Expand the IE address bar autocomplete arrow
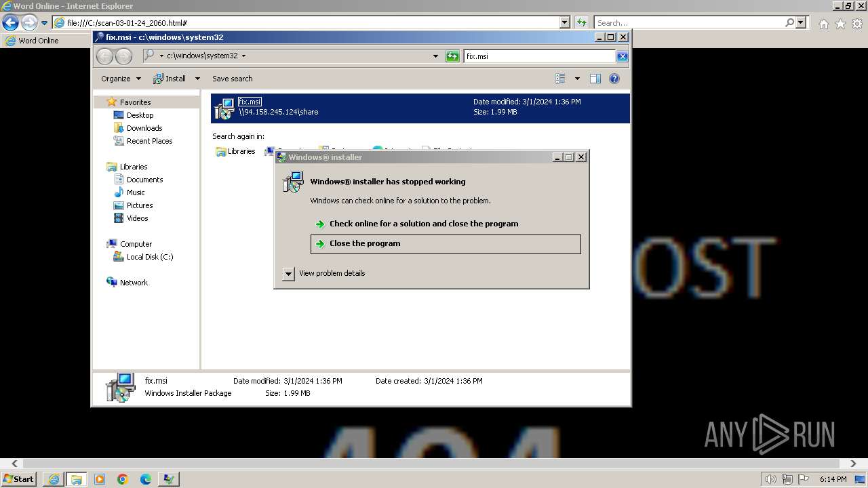Screen dimensions: 868x488 click(x=565, y=22)
